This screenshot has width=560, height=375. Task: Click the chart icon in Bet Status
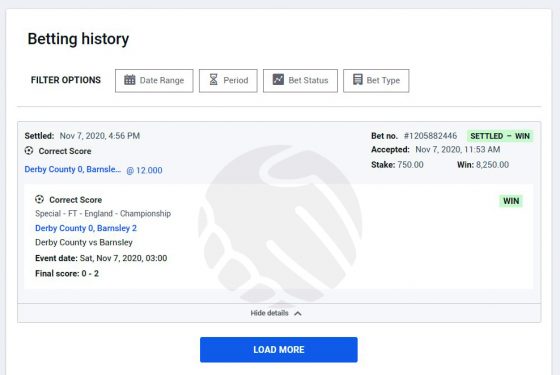coord(278,79)
